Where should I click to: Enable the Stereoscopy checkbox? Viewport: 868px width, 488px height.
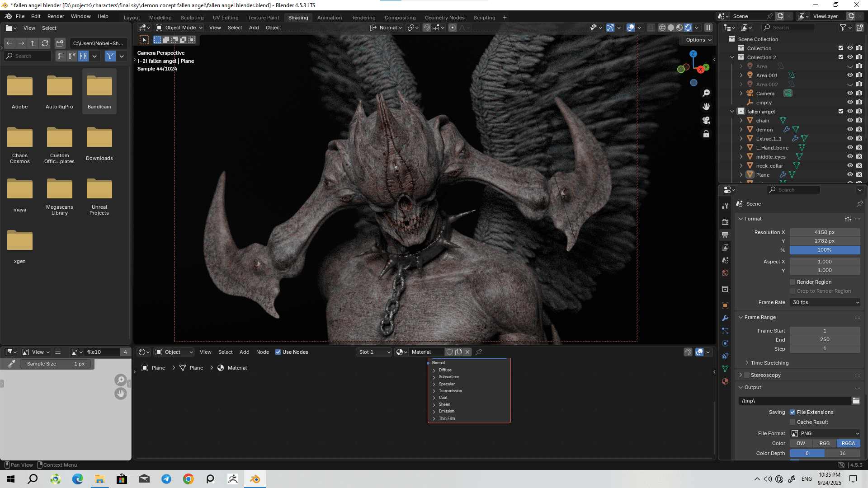pos(747,375)
